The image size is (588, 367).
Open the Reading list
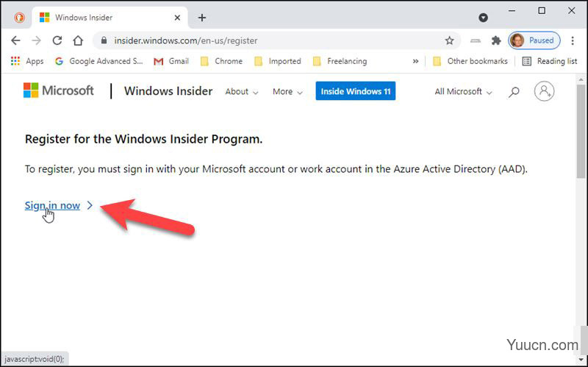coord(550,61)
